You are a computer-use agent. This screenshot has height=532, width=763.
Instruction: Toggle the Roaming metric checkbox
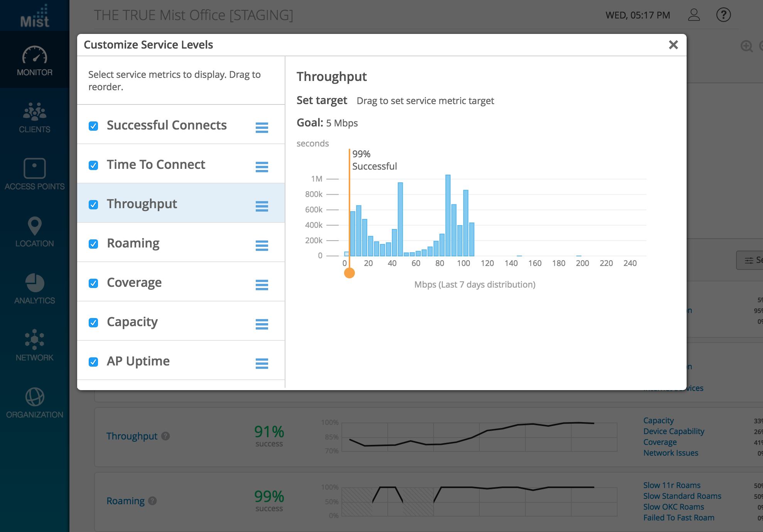click(93, 244)
